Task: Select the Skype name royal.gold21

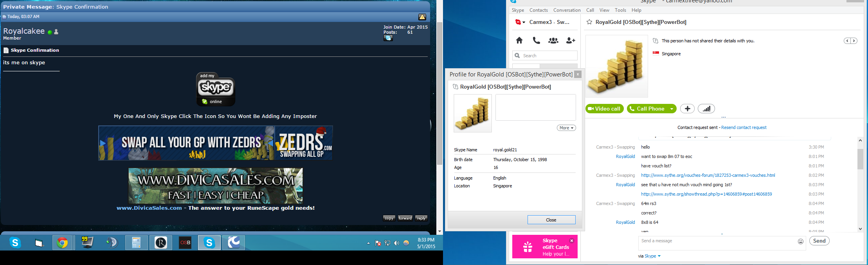Action: [505, 150]
